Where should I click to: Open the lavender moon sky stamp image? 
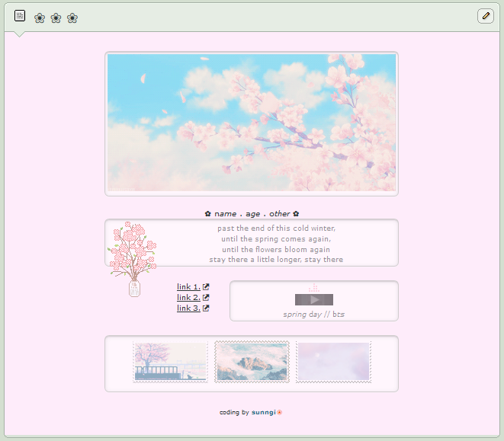coord(334,362)
